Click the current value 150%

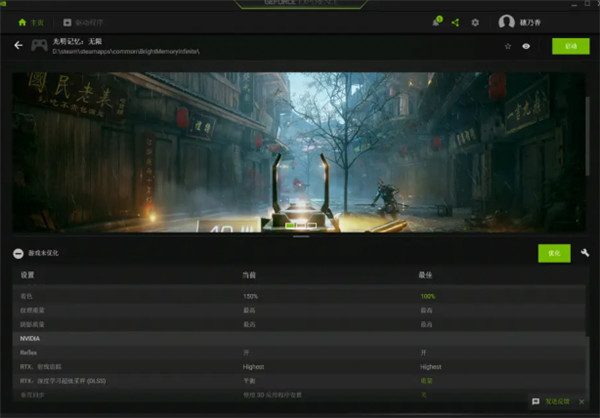point(250,296)
